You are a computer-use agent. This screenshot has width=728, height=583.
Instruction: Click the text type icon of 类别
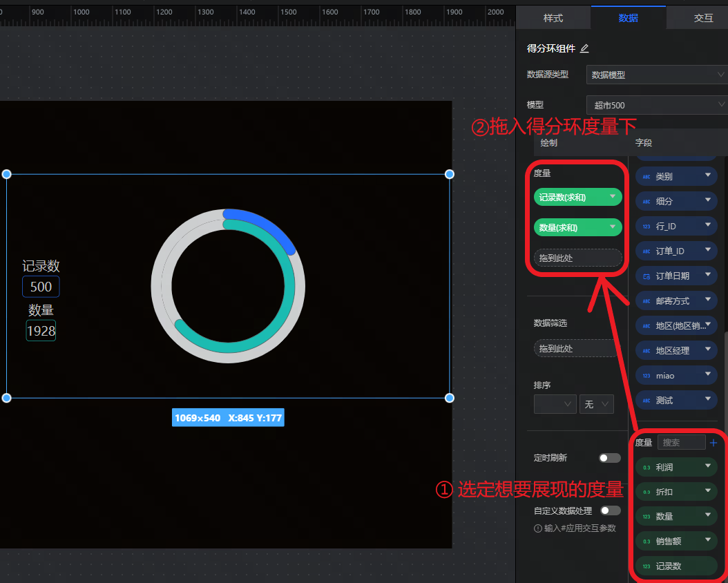tap(646, 177)
